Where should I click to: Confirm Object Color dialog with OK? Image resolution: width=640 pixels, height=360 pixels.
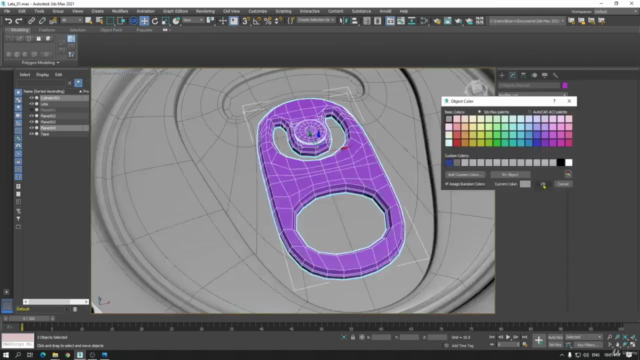click(x=543, y=184)
